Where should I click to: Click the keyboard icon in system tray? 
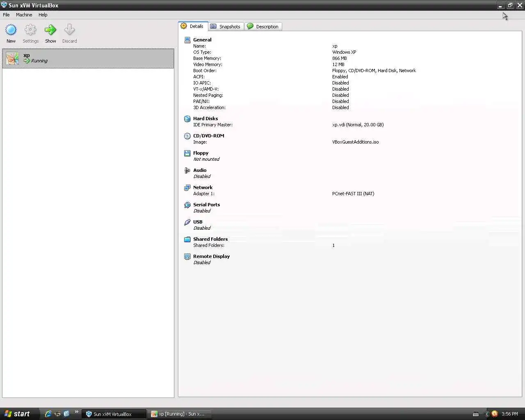[x=476, y=414]
